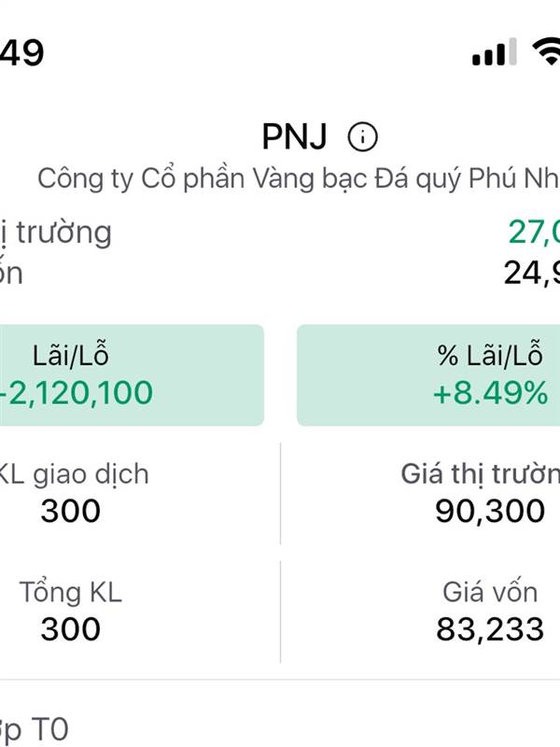Tap the +8.49% profit percentage value
The image size is (560, 747).
point(490,393)
